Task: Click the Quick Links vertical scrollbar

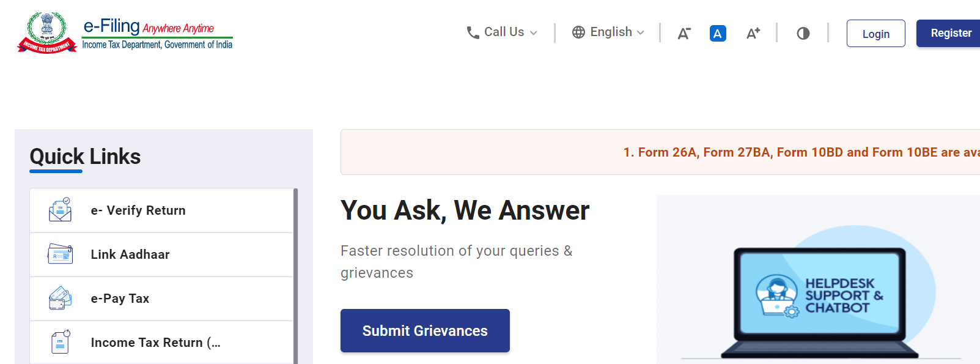Action: tap(296, 275)
